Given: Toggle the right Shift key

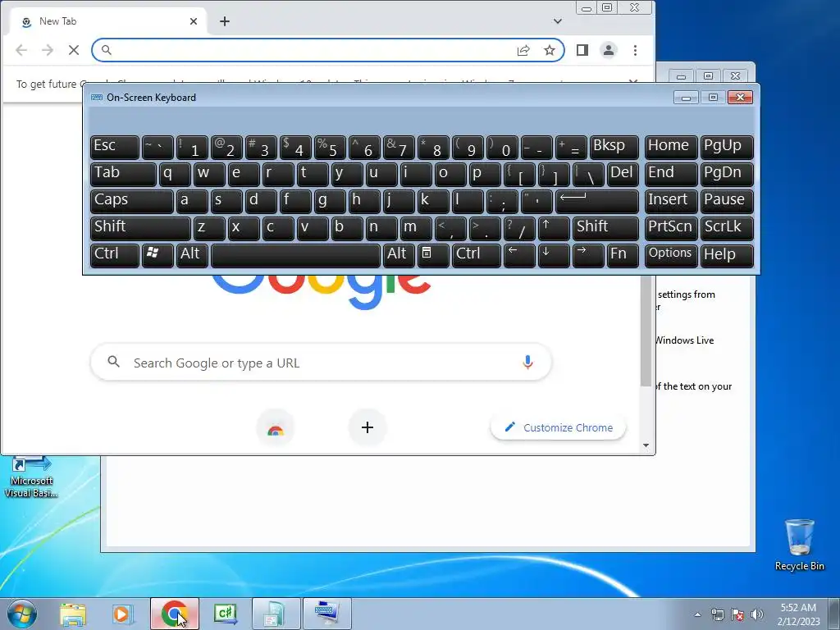Looking at the screenshot, I should (605, 228).
